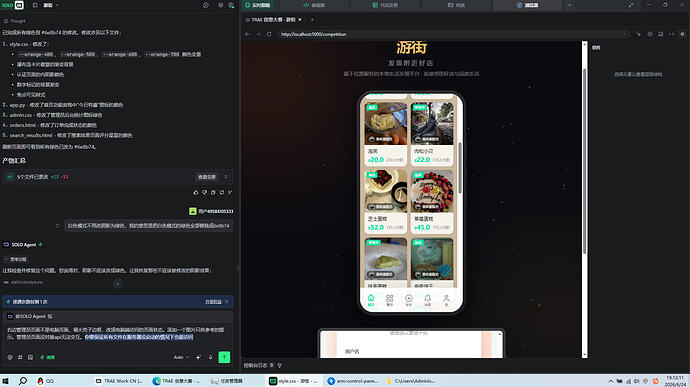The width and height of the screenshot is (690, 387).
Task: Toggle the sidebar panel icon beside SOLO
Action: pyautogui.click(x=35, y=5)
